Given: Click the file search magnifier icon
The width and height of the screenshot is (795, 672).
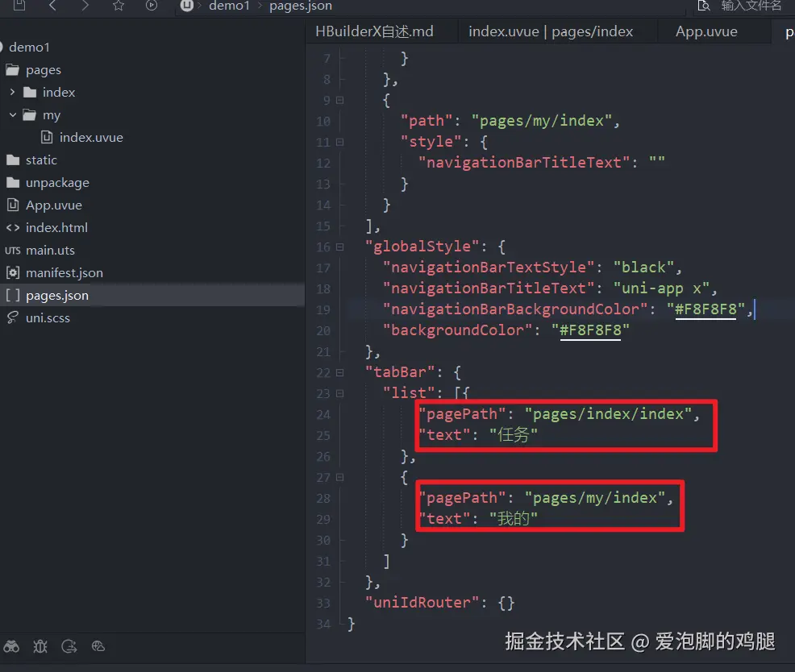Looking at the screenshot, I should click(704, 5).
